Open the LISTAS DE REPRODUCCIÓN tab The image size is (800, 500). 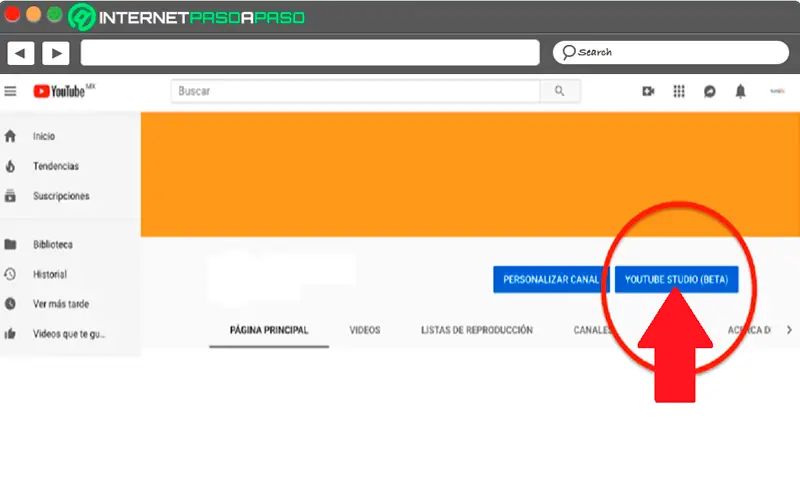[477, 330]
